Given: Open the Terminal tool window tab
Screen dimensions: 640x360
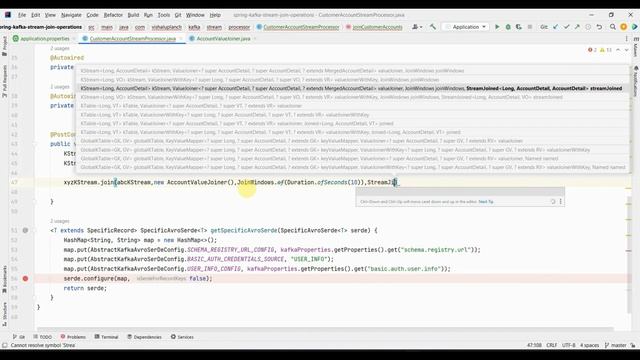Looking at the screenshot, I should (106, 337).
